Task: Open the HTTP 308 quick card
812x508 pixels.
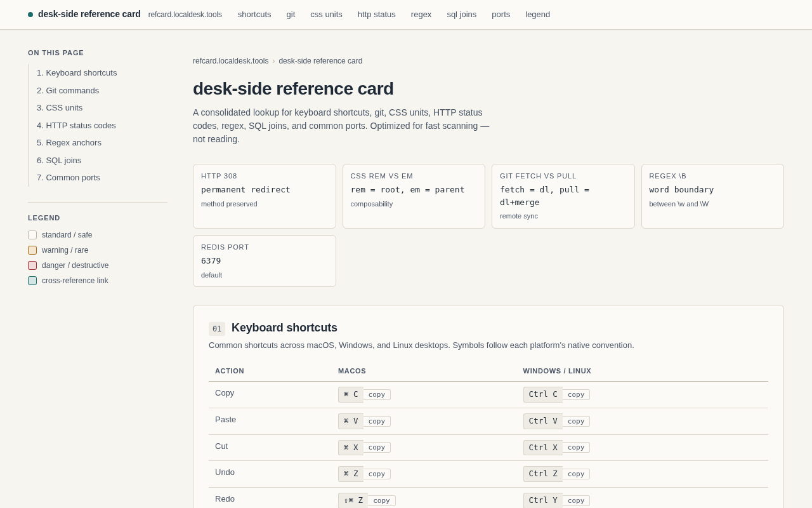Action: 265,196
